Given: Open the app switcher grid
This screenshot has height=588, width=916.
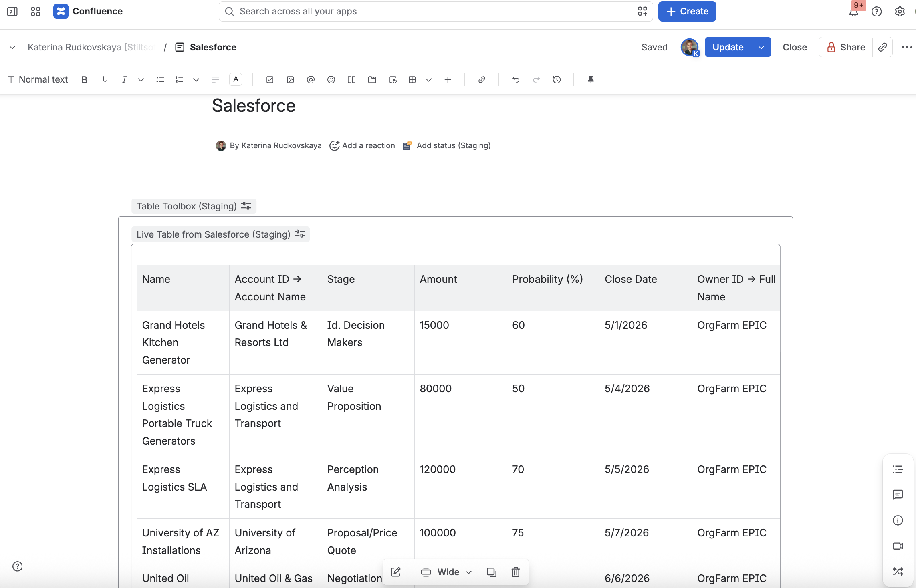Looking at the screenshot, I should [x=35, y=12].
